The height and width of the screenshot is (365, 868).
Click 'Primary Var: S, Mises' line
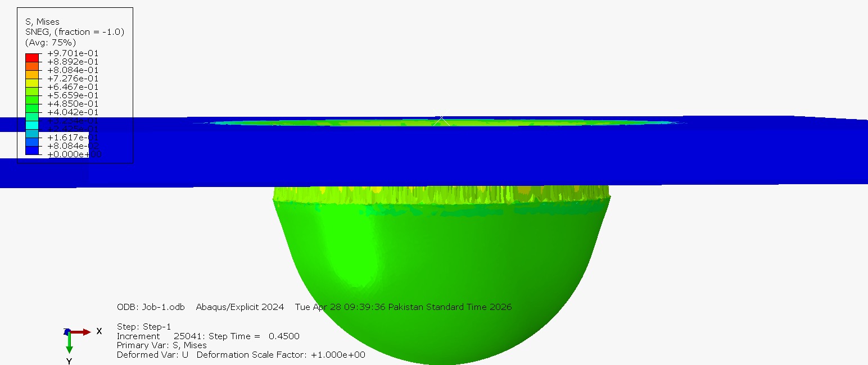[x=162, y=345]
